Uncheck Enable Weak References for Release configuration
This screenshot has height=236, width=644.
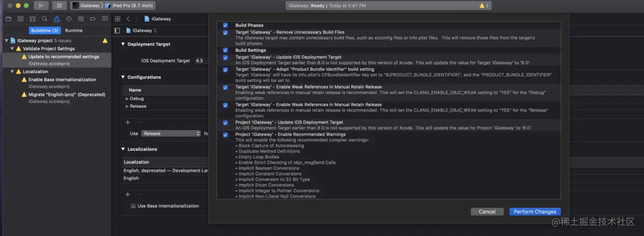pos(225,105)
